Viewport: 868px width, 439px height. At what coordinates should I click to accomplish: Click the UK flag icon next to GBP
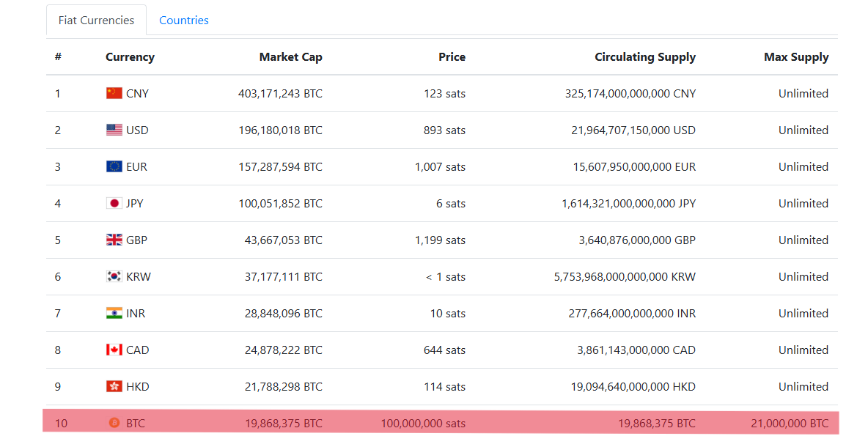pyautogui.click(x=114, y=240)
